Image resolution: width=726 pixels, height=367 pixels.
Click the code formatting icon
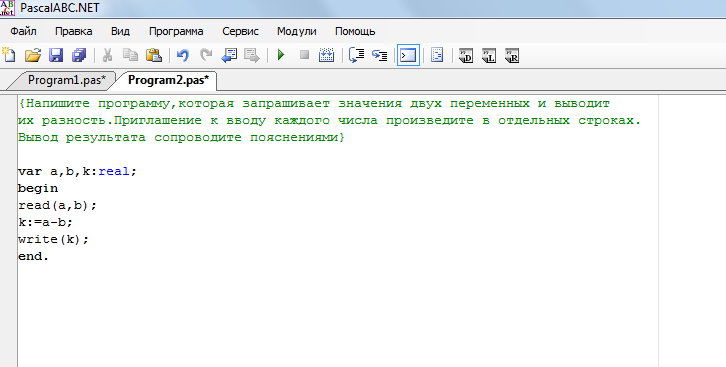[437, 55]
